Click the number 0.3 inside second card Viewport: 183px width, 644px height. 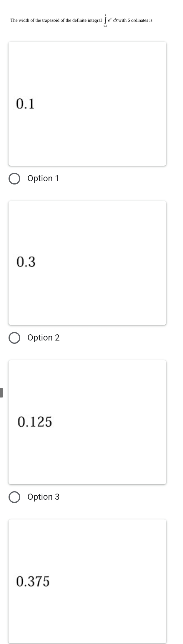[x=26, y=262]
